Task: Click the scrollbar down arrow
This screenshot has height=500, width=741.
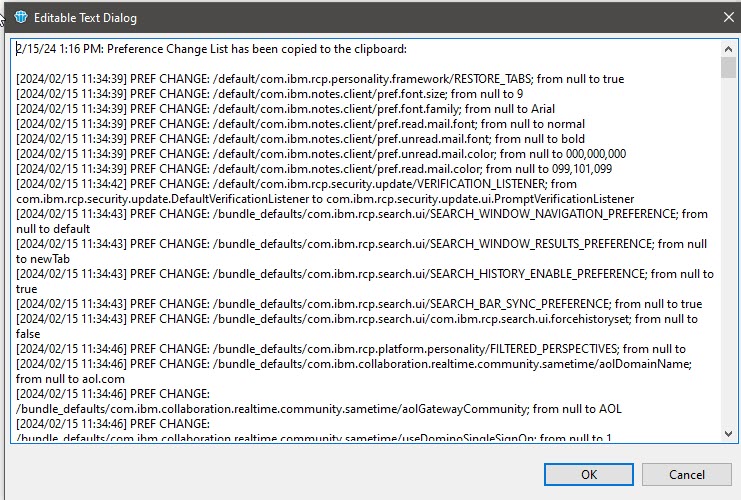Action: [728, 433]
